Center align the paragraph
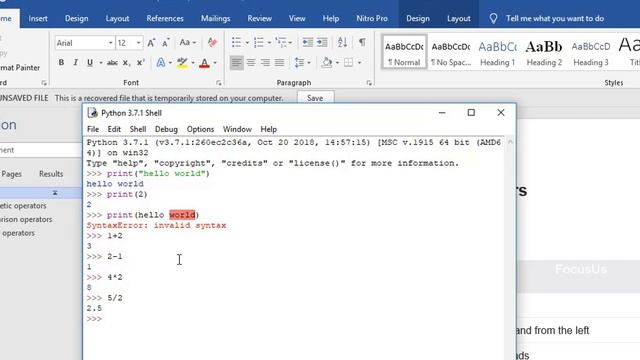 coord(251,62)
